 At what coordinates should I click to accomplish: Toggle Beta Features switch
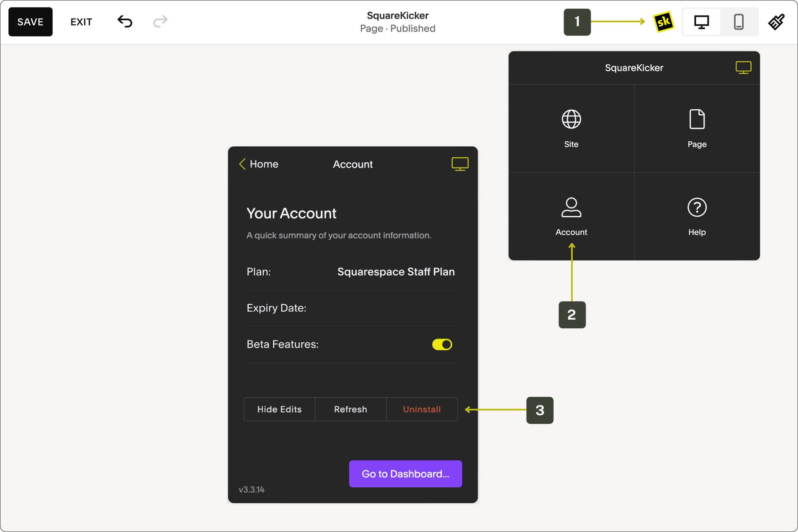442,345
